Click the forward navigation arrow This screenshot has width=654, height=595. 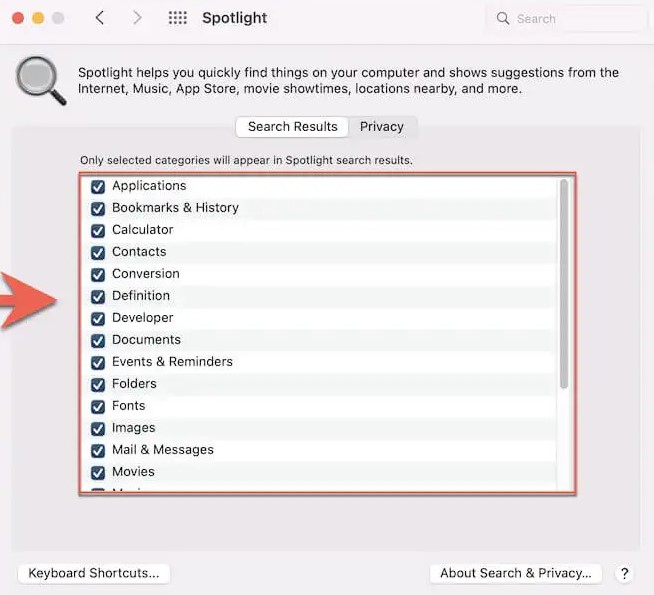pyautogui.click(x=137, y=18)
